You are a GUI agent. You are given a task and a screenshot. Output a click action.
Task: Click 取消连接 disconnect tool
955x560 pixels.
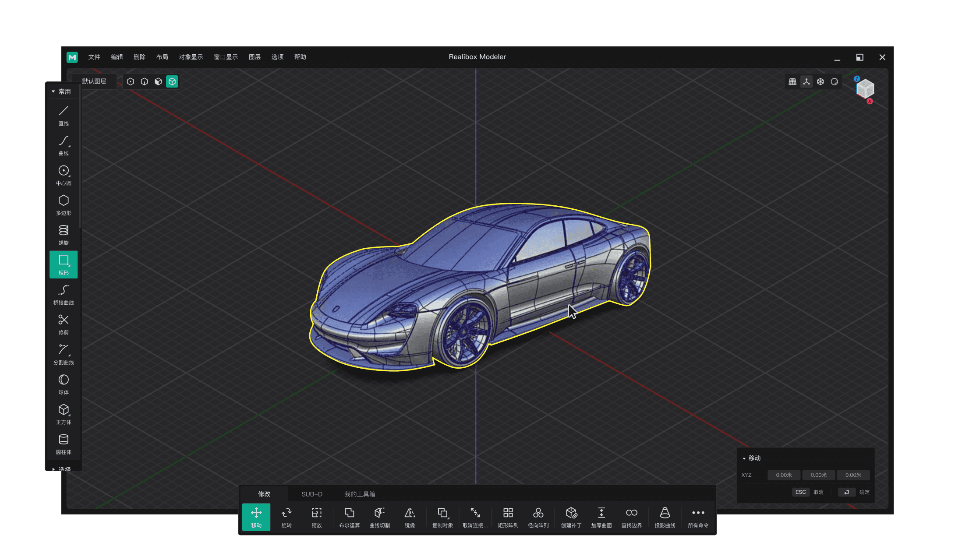click(x=475, y=517)
